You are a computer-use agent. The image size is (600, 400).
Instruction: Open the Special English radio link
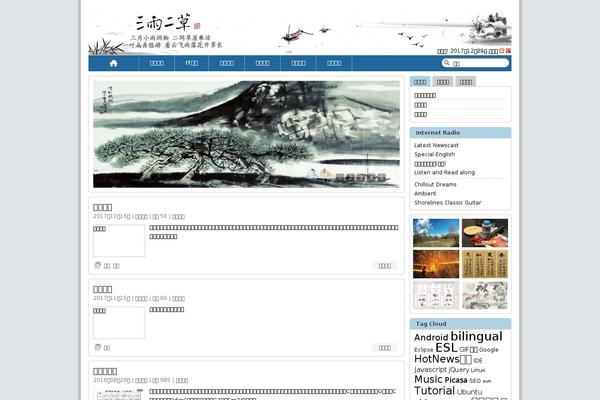[435, 154]
